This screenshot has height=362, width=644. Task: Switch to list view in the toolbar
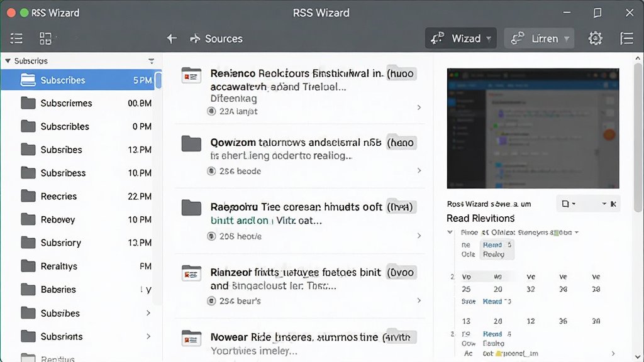point(16,38)
